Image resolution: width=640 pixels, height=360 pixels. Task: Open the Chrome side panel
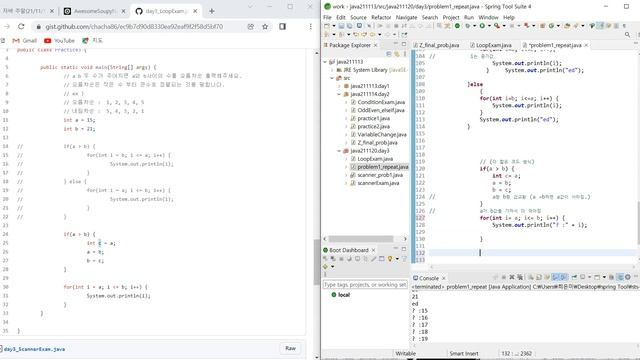click(x=282, y=27)
